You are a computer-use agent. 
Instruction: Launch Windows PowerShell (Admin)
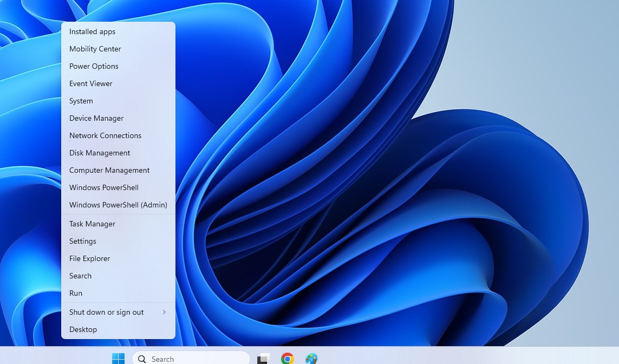118,205
